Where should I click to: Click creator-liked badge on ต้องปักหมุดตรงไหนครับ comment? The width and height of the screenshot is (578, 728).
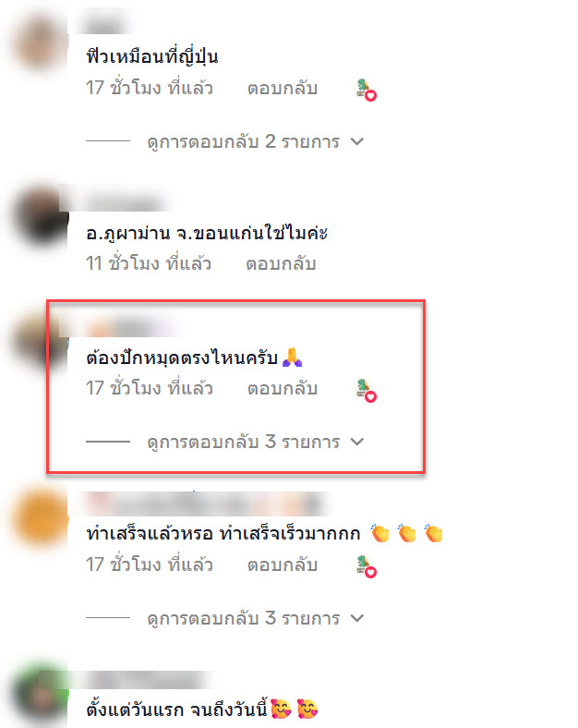[366, 391]
